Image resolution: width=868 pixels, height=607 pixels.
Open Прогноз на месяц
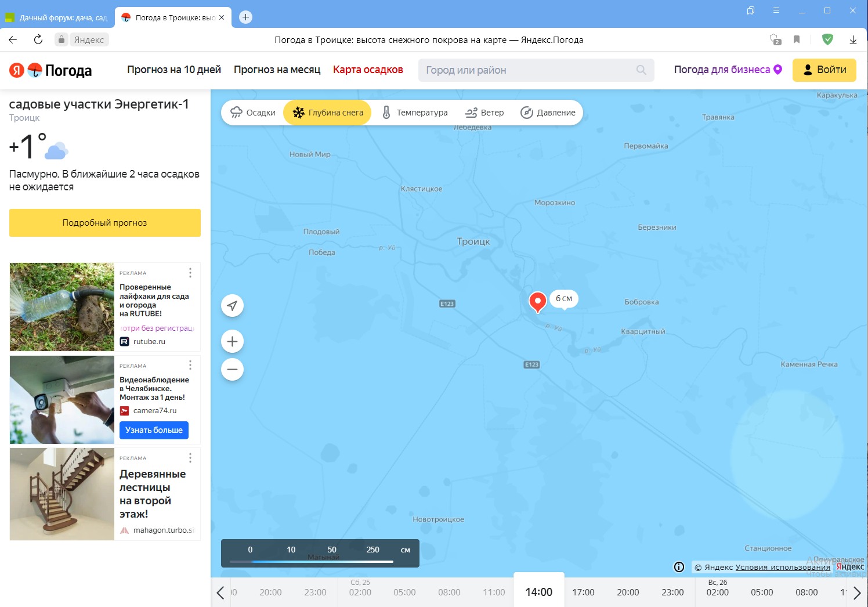277,70
